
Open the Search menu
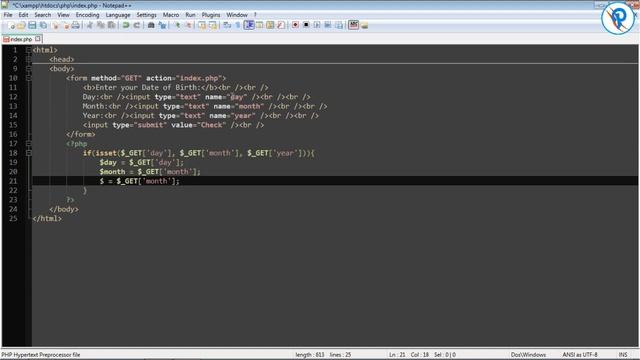coord(42,15)
